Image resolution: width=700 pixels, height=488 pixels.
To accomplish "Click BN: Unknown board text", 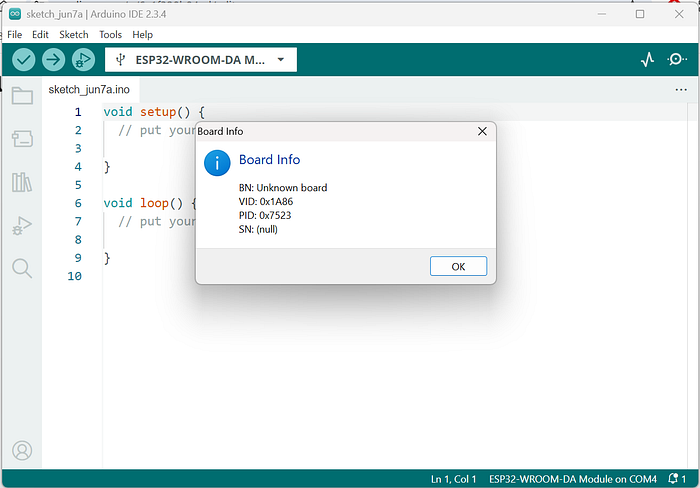I will pyautogui.click(x=283, y=188).
